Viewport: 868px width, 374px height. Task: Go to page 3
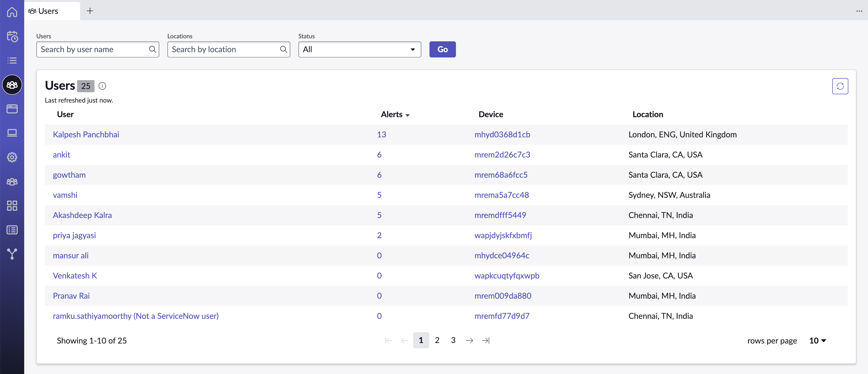click(x=453, y=340)
